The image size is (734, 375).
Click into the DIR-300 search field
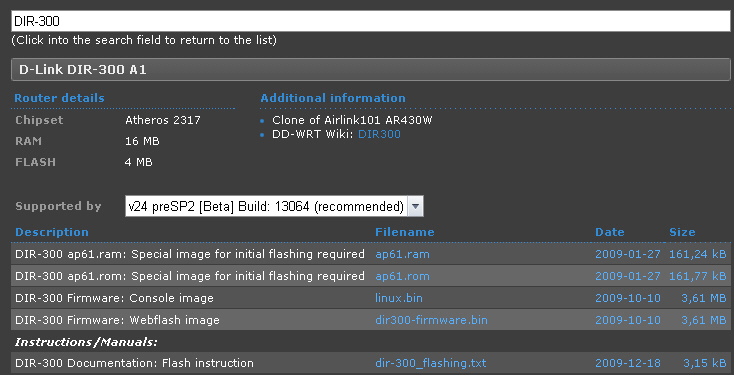(372, 21)
